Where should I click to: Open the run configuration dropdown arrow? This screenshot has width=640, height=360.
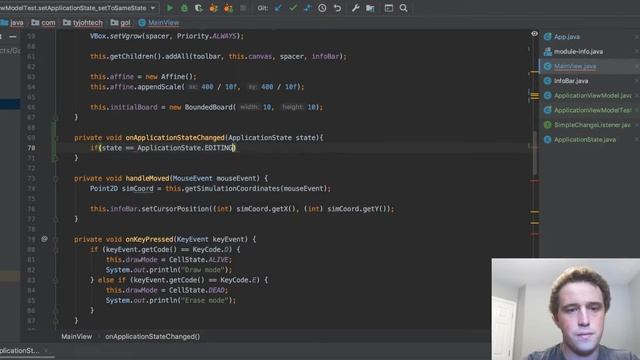(153, 8)
